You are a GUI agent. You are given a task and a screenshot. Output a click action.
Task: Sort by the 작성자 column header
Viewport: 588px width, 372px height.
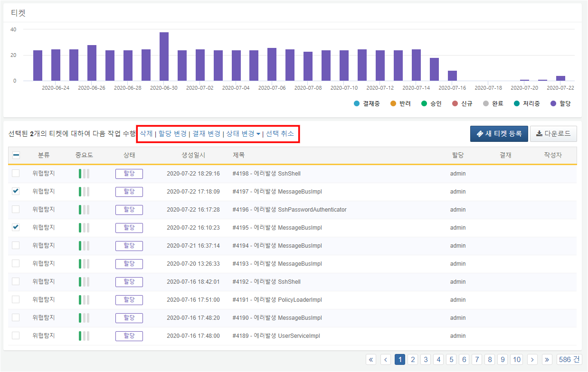click(x=553, y=155)
